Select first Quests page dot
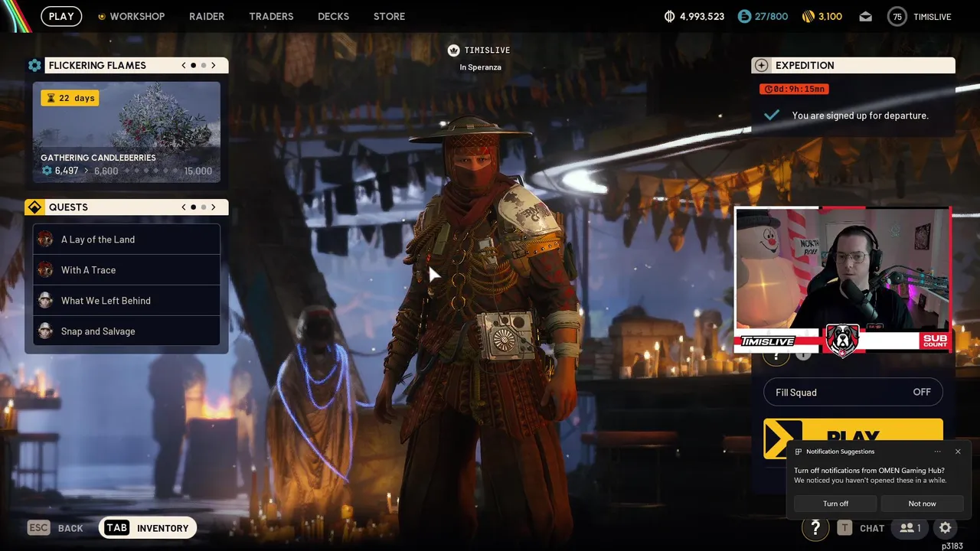 pyautogui.click(x=194, y=207)
